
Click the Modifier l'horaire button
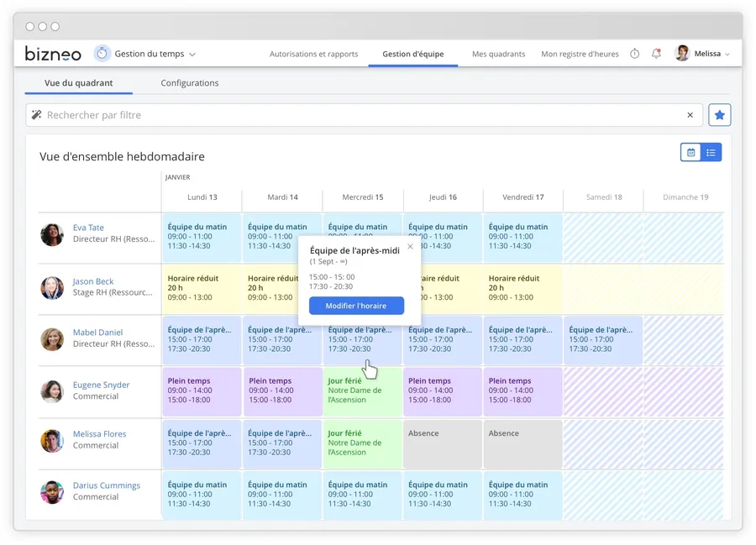pos(356,306)
